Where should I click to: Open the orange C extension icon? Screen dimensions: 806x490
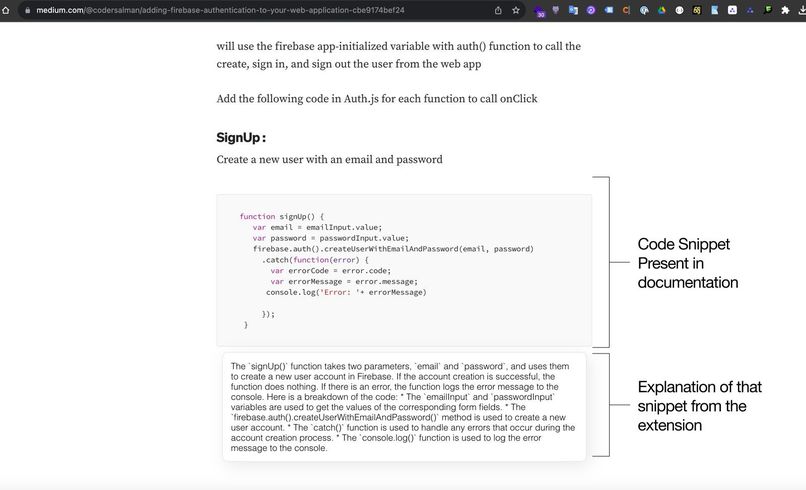626,10
